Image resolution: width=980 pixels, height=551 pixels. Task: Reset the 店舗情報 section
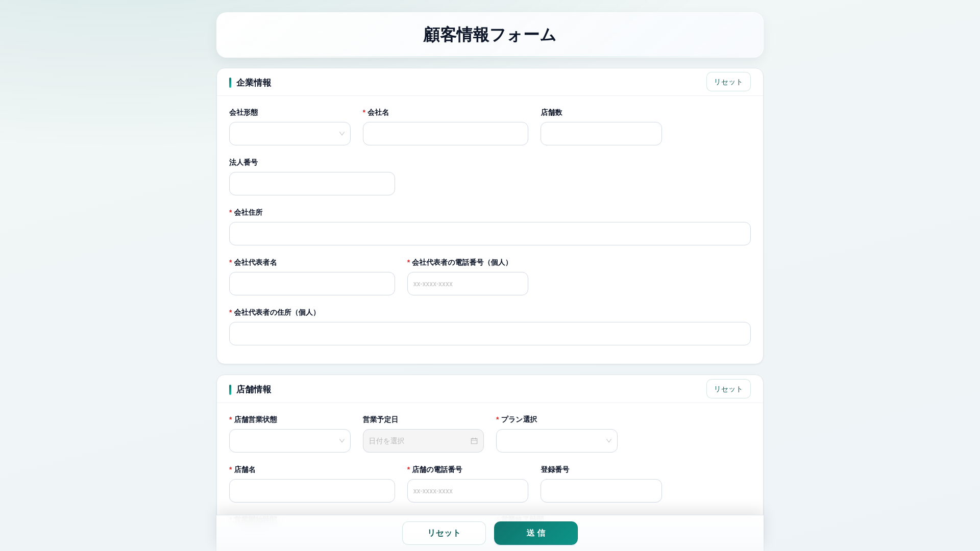coord(728,389)
